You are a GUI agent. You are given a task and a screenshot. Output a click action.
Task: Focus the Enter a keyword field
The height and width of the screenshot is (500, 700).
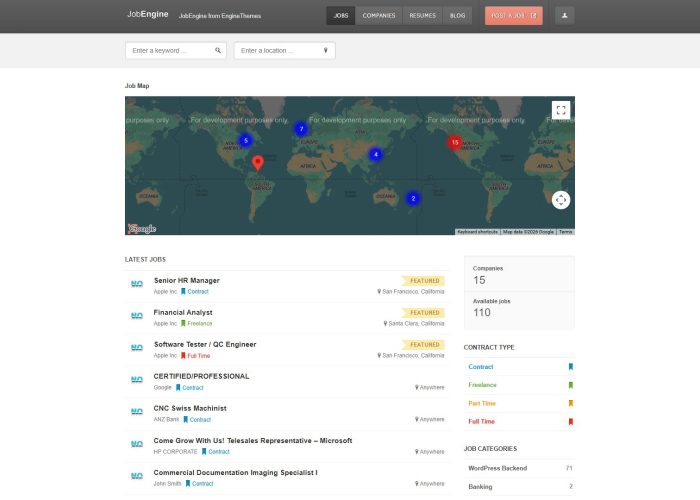pyautogui.click(x=175, y=50)
